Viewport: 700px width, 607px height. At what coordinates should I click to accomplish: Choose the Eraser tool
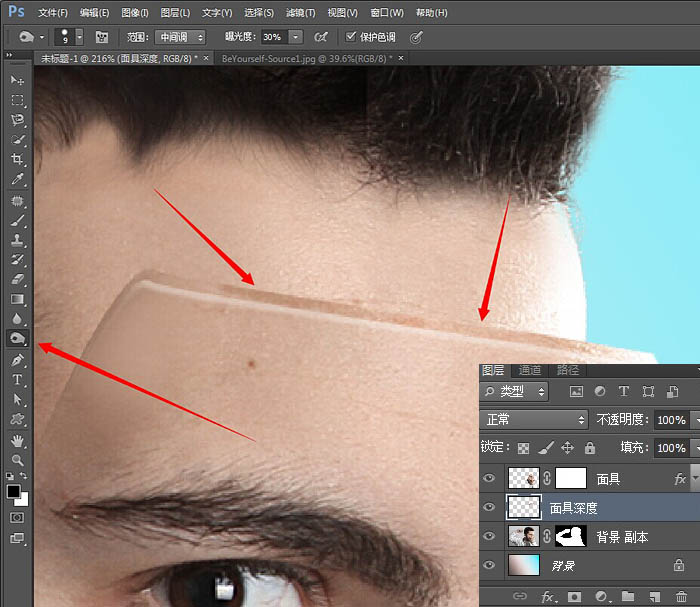[17, 279]
